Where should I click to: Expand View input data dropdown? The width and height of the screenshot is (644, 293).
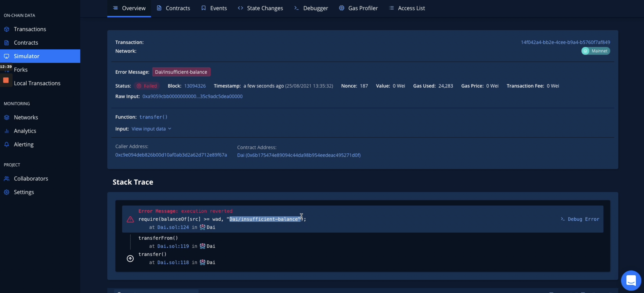151,129
